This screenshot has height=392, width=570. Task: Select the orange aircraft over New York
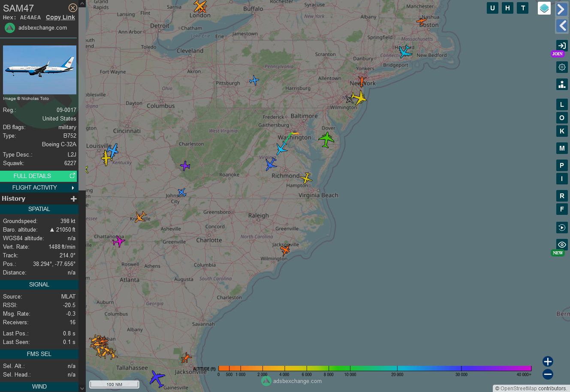click(x=362, y=81)
